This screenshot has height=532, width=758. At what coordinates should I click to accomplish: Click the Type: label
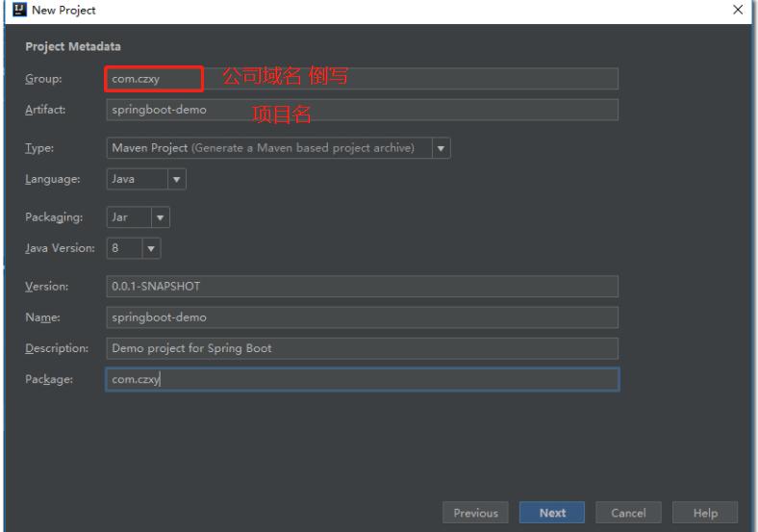(x=39, y=148)
